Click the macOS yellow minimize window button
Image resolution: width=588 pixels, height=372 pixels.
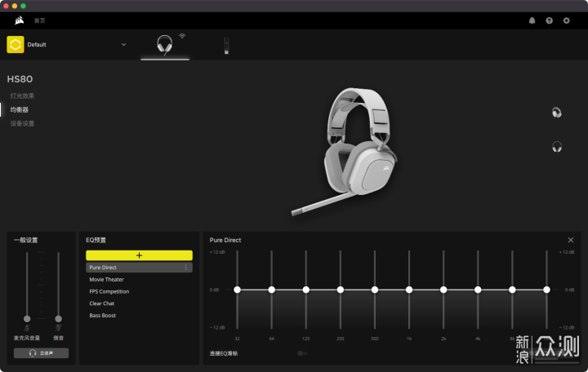(15, 6)
